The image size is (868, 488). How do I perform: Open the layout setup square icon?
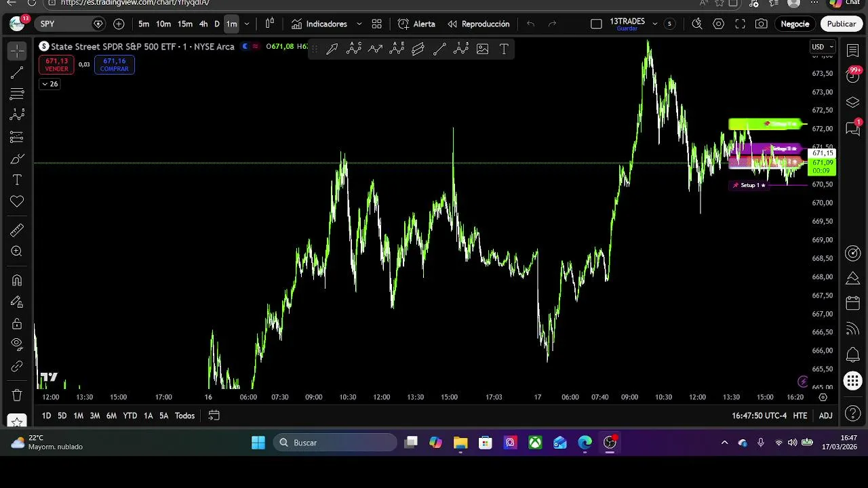click(x=596, y=24)
